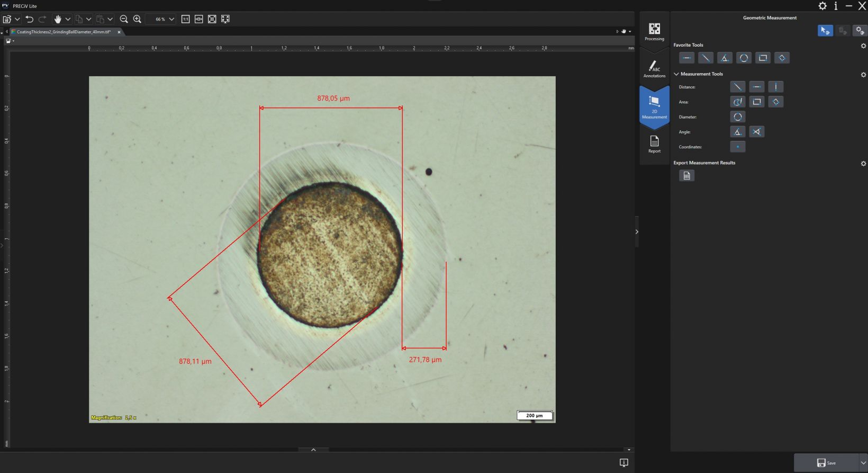868x473 pixels.
Task: Select 3-point angle in Angle row
Action: click(738, 132)
